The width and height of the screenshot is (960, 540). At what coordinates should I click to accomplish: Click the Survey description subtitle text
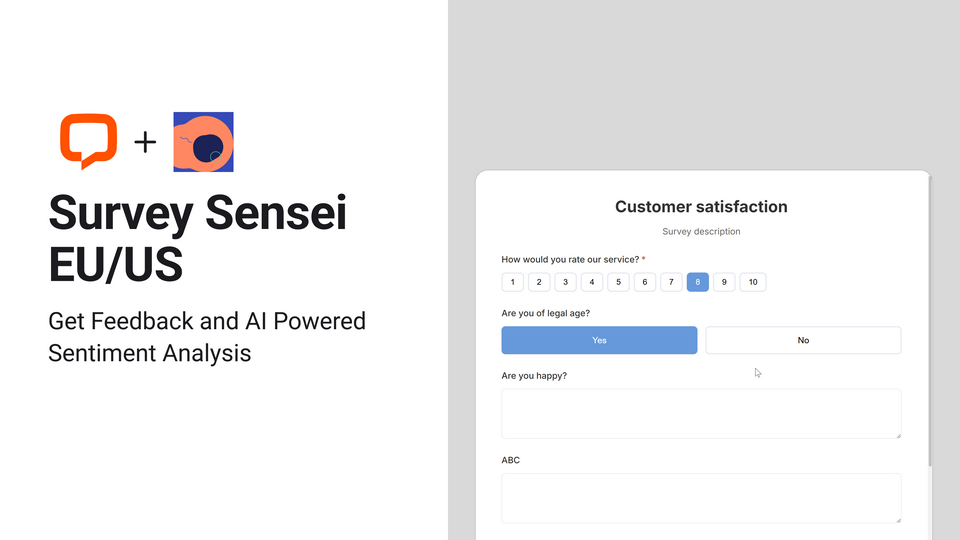pos(701,232)
